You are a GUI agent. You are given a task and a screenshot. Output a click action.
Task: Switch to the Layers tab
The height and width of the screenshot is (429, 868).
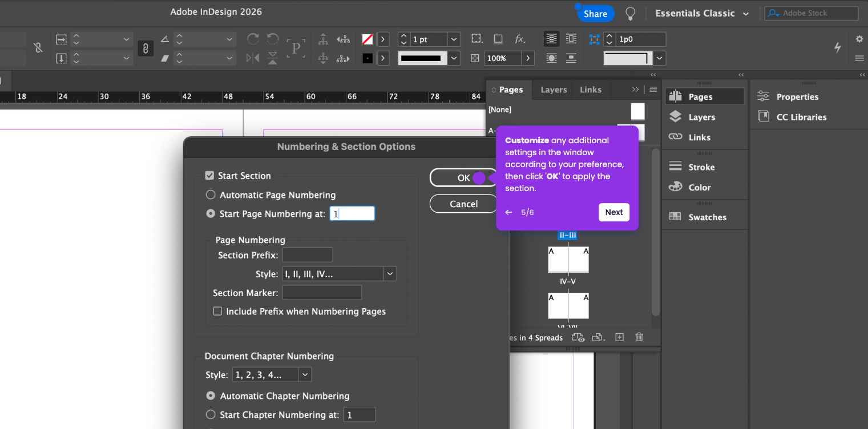point(554,90)
